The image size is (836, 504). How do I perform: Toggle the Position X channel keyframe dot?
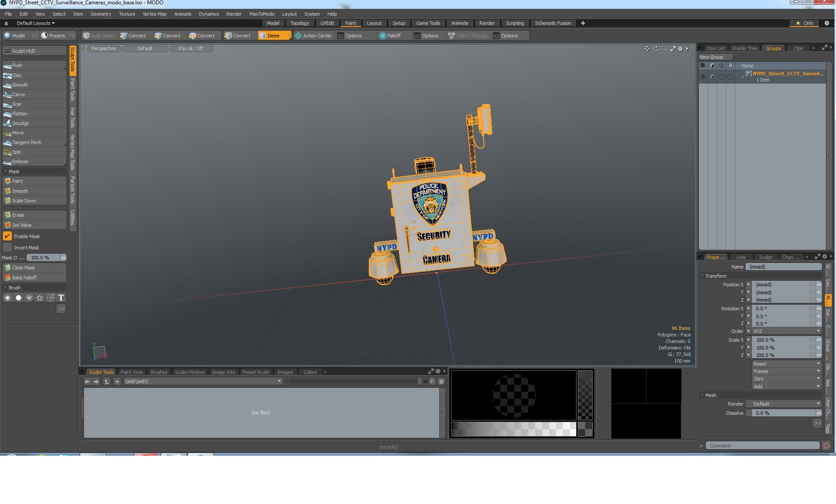pos(748,285)
